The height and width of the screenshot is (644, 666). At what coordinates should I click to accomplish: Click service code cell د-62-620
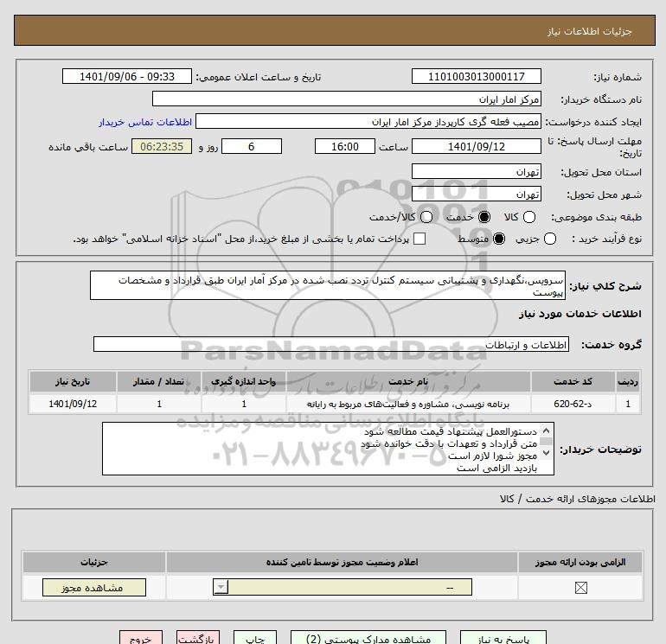573,404
